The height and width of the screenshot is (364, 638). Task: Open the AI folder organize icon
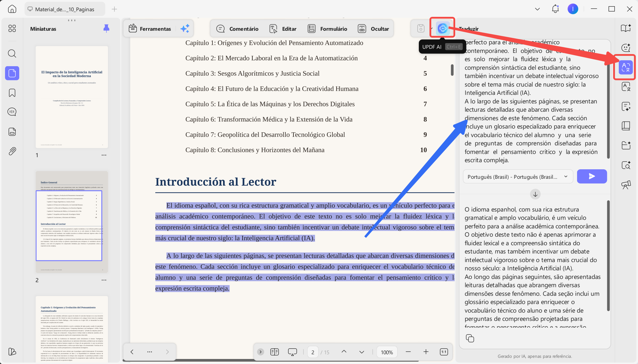626,145
